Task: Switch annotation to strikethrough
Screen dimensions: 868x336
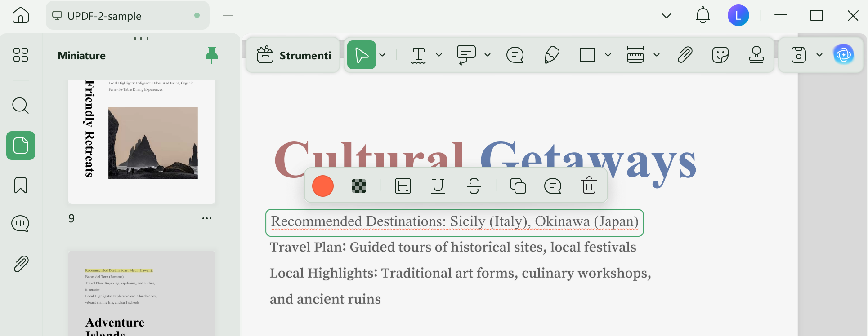Action: pos(474,186)
